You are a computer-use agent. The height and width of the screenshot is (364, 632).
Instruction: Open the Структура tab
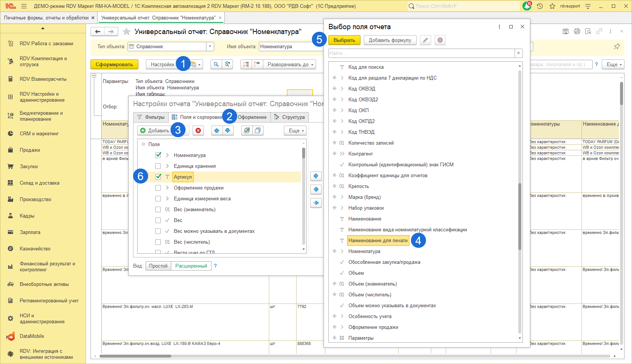pyautogui.click(x=290, y=117)
